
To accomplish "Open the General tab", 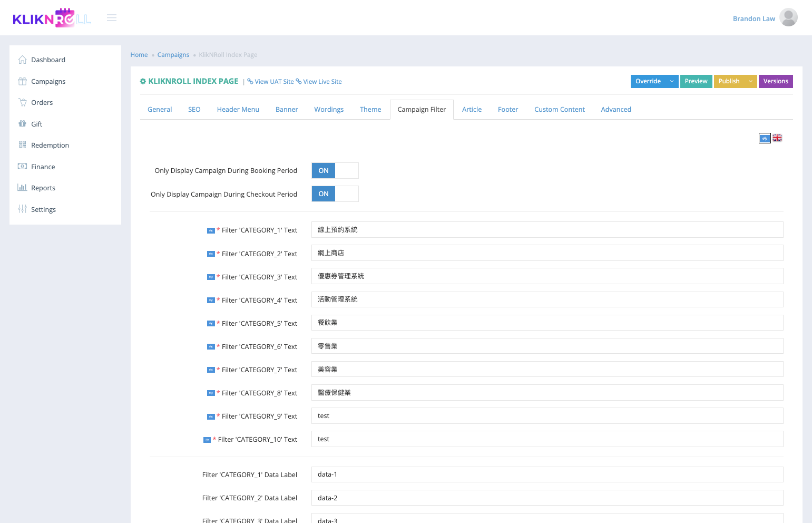I will [x=160, y=110].
